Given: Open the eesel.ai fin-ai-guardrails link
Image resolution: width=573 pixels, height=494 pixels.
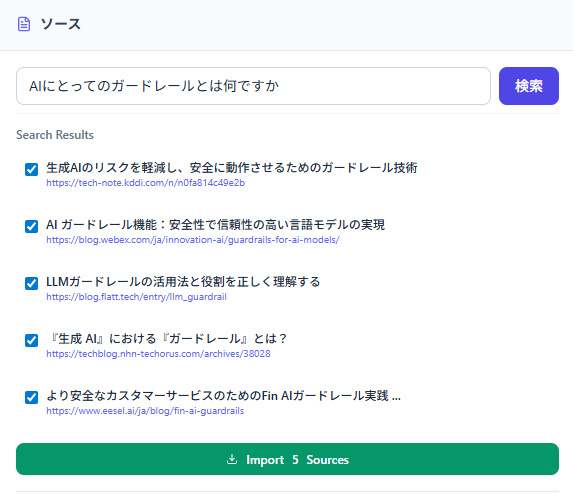Looking at the screenshot, I should [145, 411].
